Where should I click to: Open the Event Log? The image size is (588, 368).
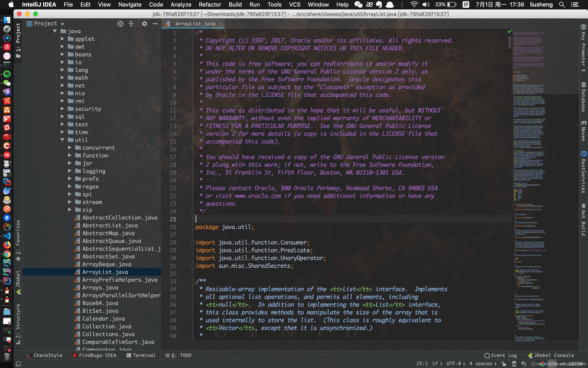pyautogui.click(x=501, y=355)
